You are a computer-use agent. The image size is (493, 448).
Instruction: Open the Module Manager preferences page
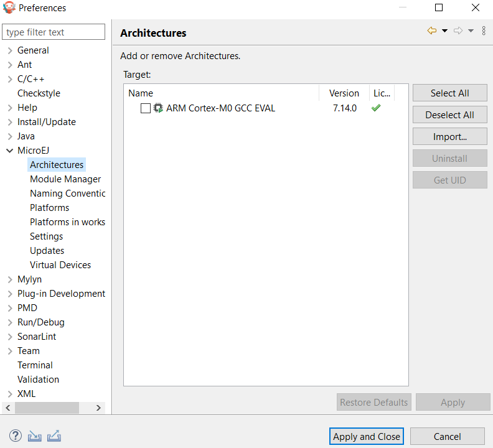(65, 179)
